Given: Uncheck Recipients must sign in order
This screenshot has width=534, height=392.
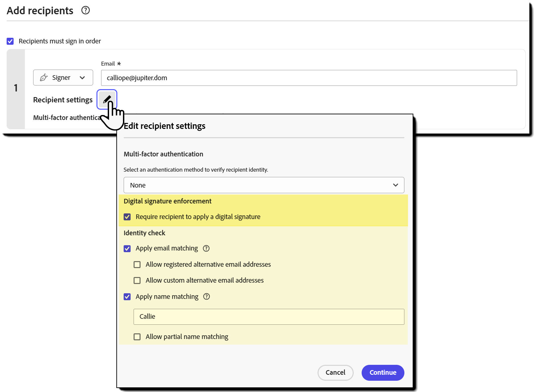Looking at the screenshot, I should click(10, 41).
